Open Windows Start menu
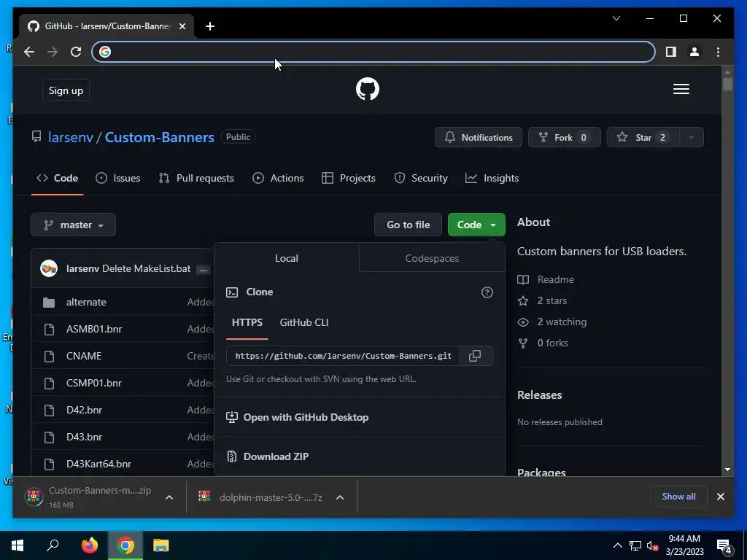The width and height of the screenshot is (747, 560). (x=18, y=545)
